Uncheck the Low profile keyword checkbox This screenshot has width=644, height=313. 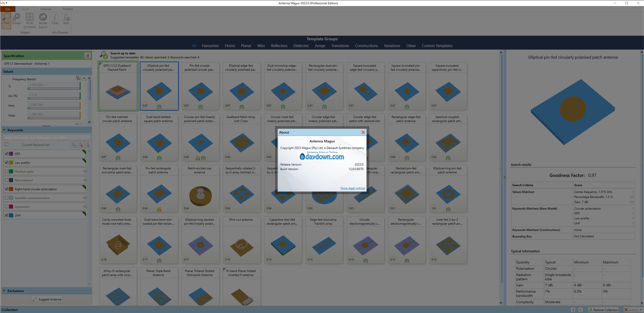pyautogui.click(x=7, y=163)
